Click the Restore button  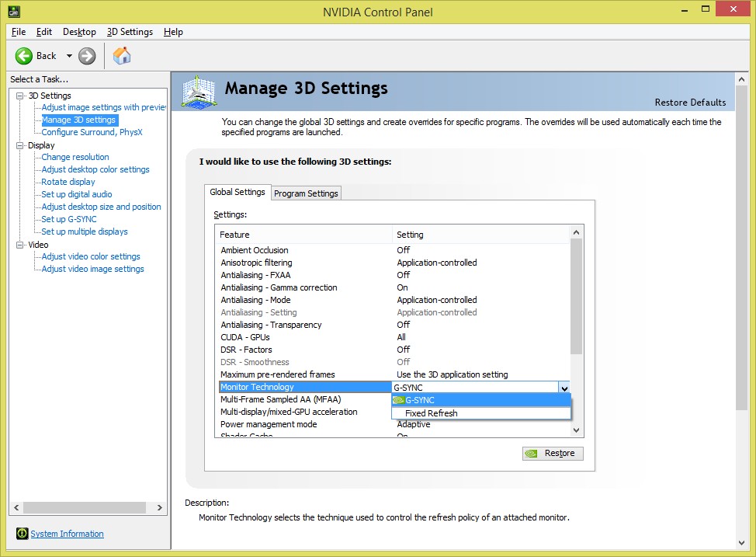coord(553,453)
